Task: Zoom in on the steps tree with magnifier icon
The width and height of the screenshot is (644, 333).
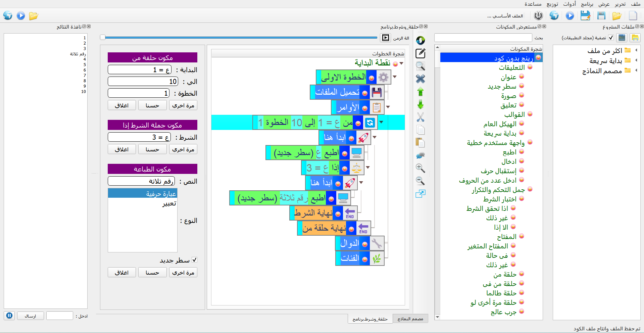Action: pos(420,168)
